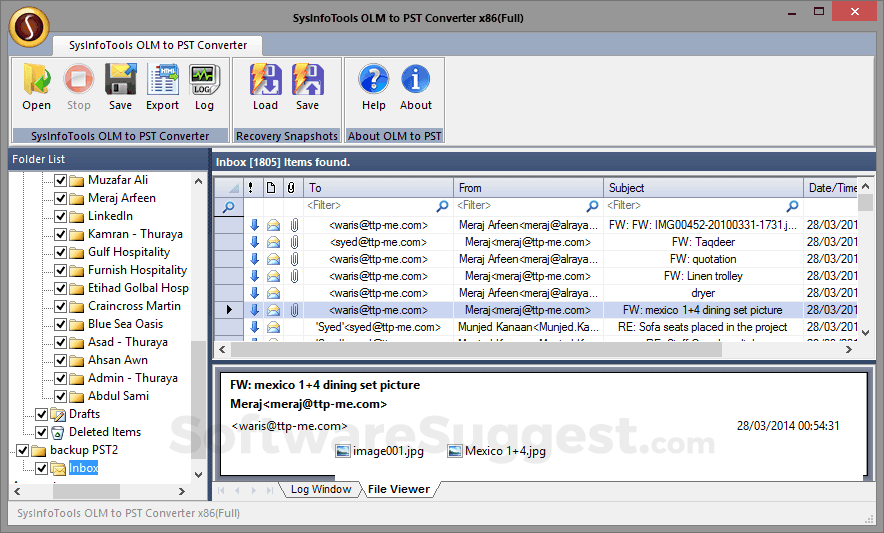Viewport: 884px width, 533px height.
Task: Open Mexico 1+4.jpg attachment
Action: coord(497,451)
